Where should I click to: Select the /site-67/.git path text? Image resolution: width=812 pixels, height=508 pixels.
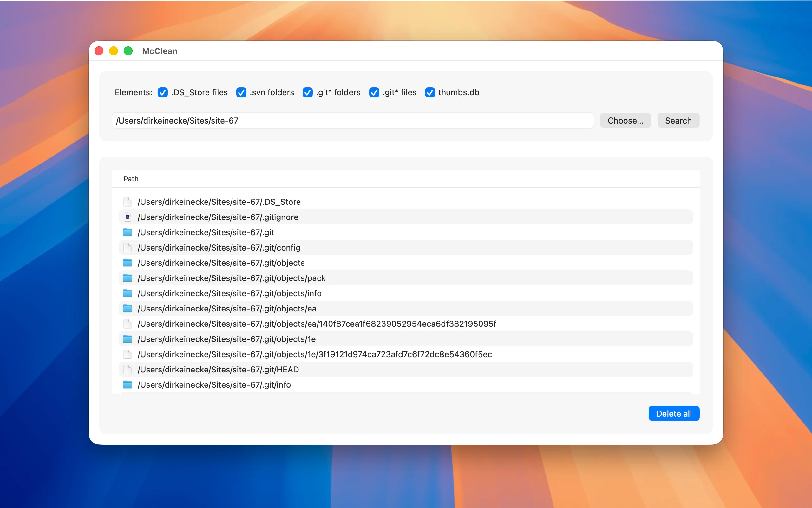tap(206, 232)
